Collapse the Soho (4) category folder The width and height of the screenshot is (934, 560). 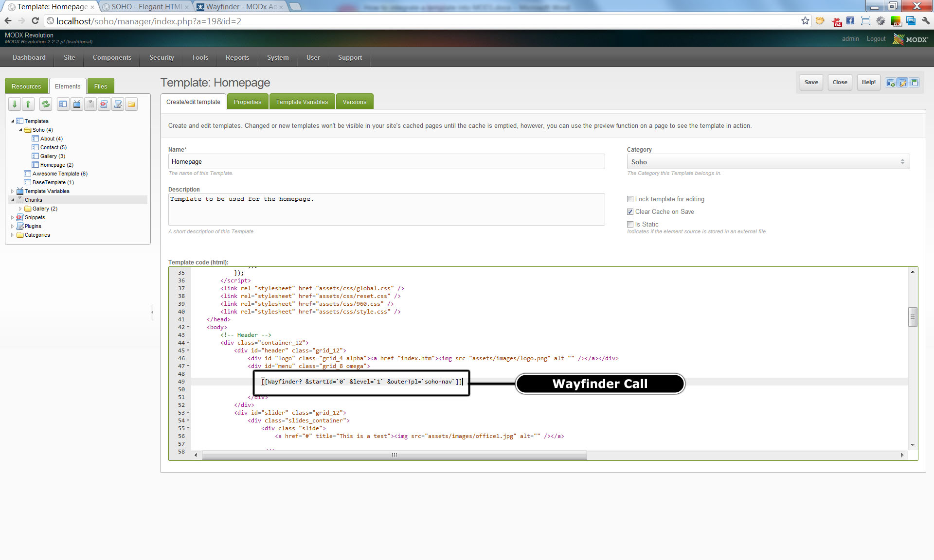20,130
